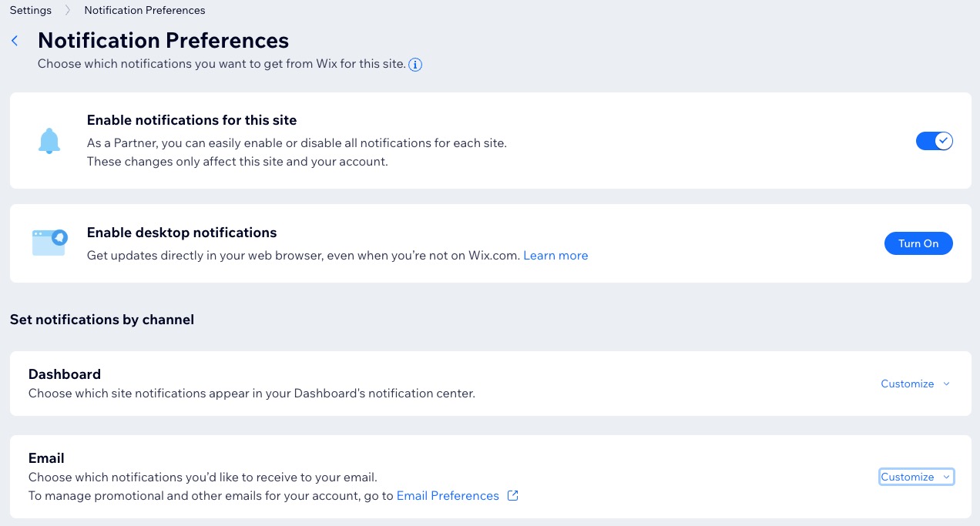Image resolution: width=980 pixels, height=526 pixels.
Task: Click the checkmark inside the enabled toggle
Action: click(943, 141)
